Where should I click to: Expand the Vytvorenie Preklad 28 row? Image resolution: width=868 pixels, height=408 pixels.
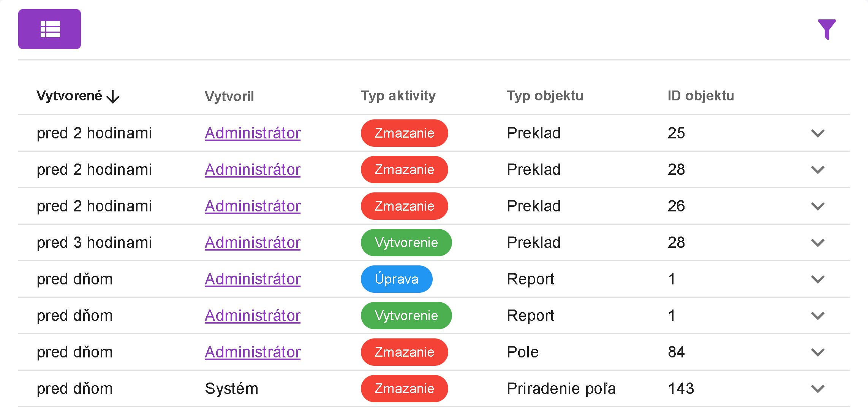(x=817, y=243)
